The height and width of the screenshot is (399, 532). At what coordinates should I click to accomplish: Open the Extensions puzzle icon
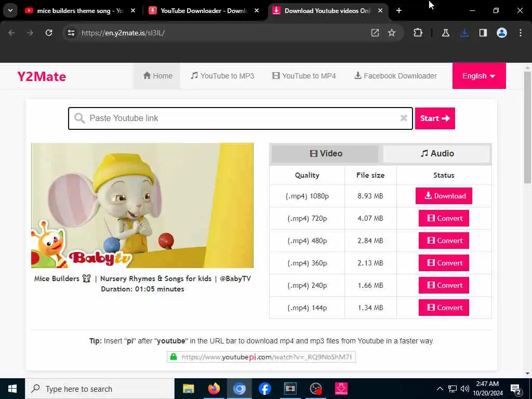click(x=418, y=33)
